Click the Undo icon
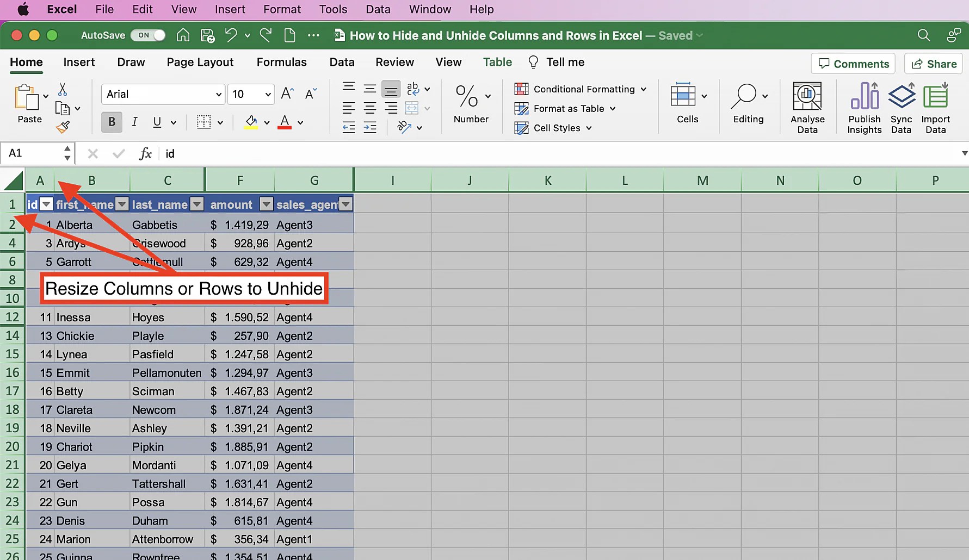Screen dimensions: 969x560 (231, 35)
